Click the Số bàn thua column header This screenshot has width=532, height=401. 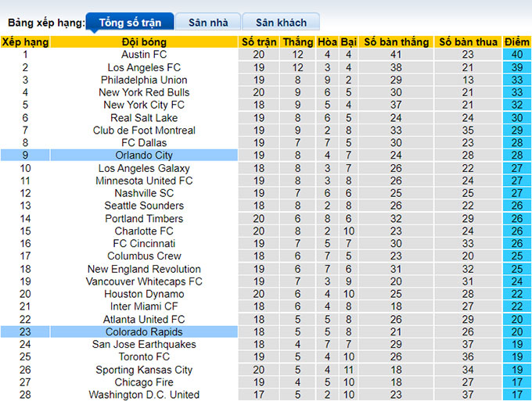click(468, 42)
